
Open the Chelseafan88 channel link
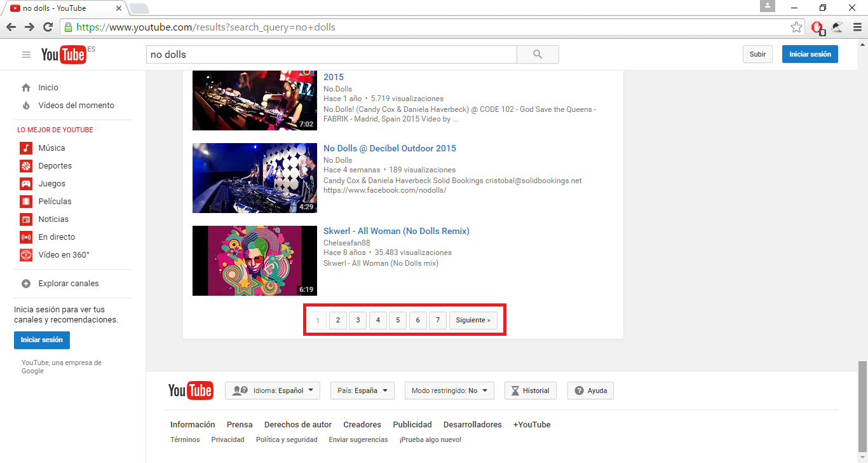[x=347, y=243]
